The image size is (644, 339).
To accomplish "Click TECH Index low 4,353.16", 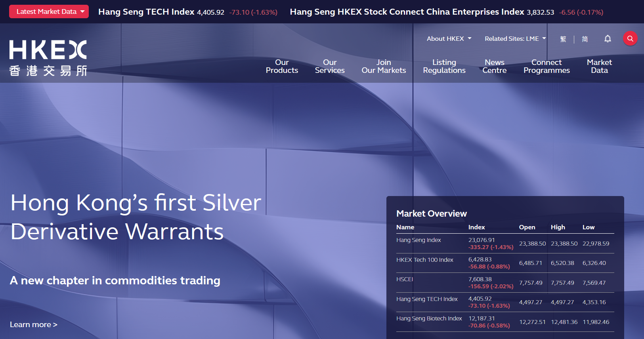I will [x=594, y=302].
